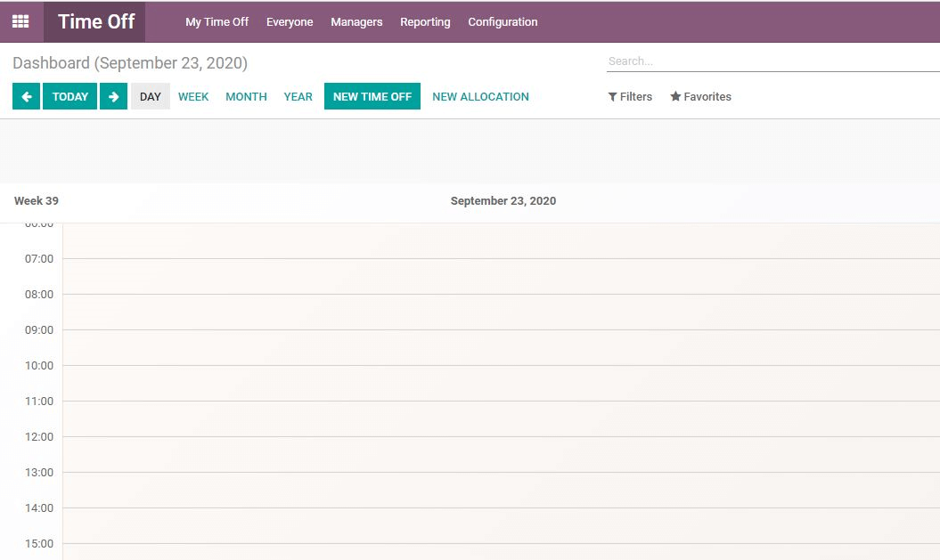Open the Filters funnel dropdown
The height and width of the screenshot is (560, 940).
(x=630, y=96)
